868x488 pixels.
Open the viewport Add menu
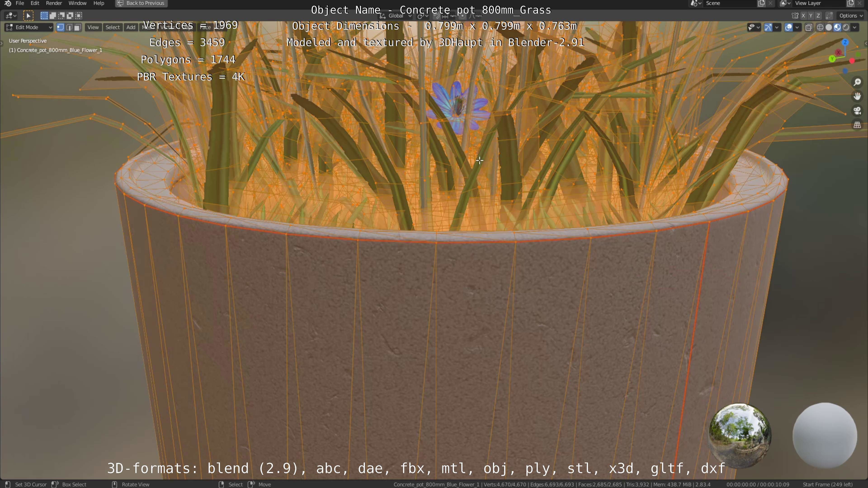coord(131,27)
